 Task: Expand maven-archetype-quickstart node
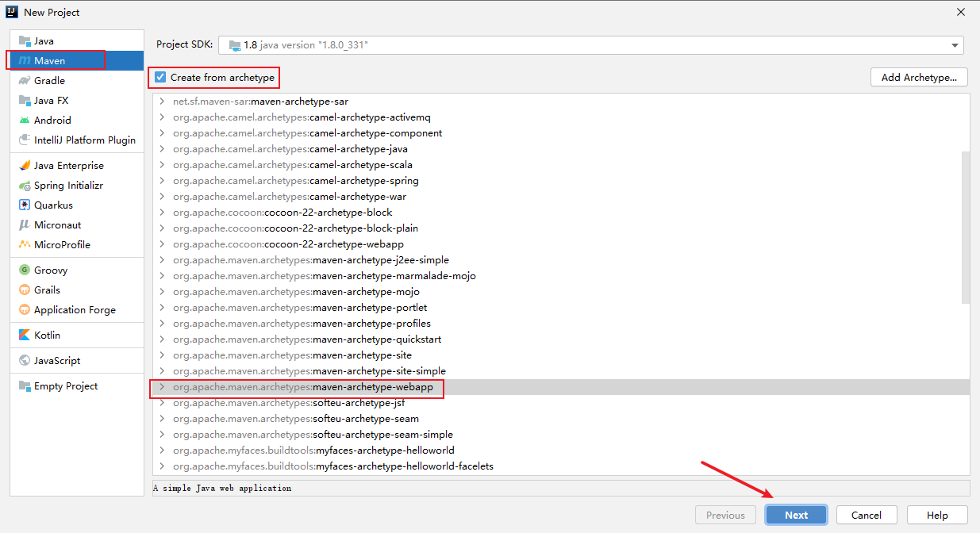coord(162,339)
